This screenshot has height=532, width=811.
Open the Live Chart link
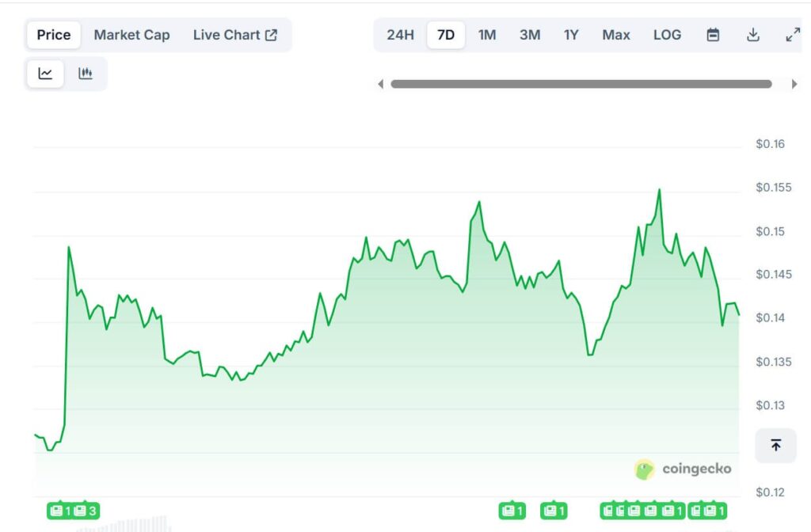point(234,35)
